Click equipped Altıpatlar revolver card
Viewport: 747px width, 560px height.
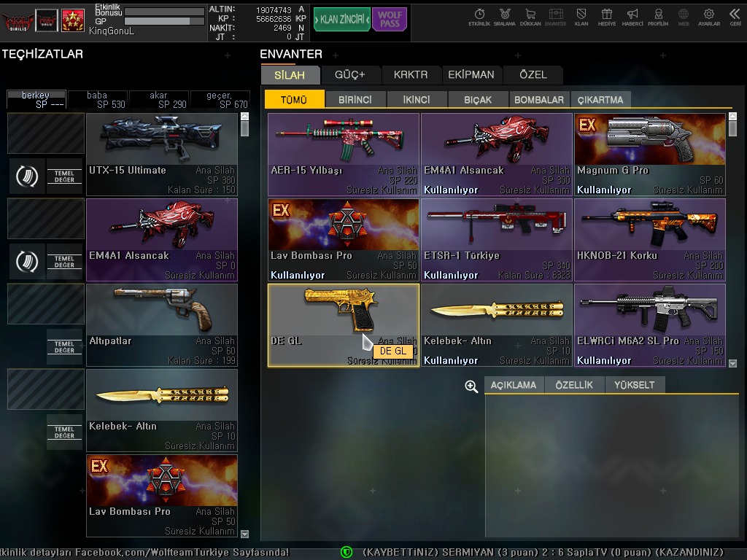point(162,325)
